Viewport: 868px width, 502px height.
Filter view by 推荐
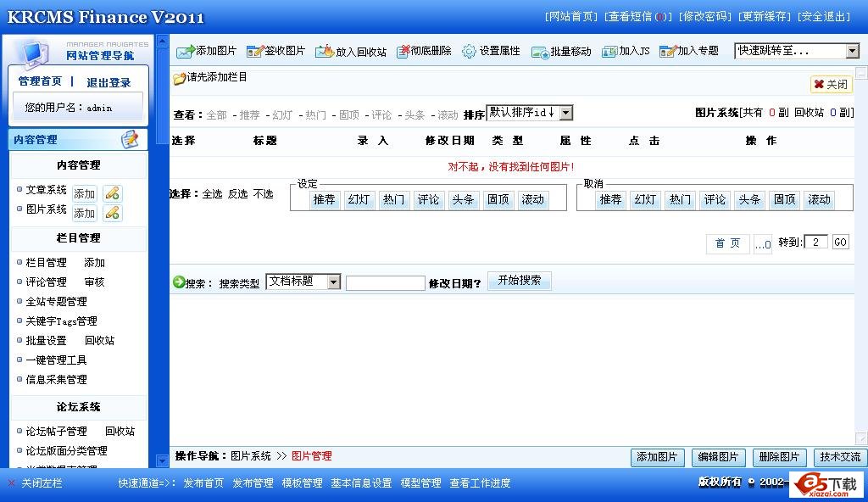249,115
